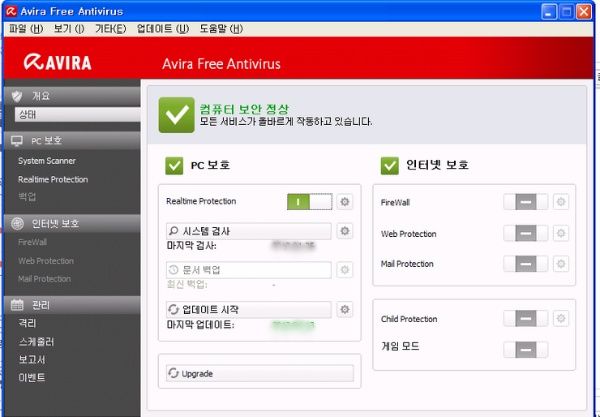Open 보고서 in the sidebar
Viewport: 600px width, 417px height.
pyautogui.click(x=32, y=360)
